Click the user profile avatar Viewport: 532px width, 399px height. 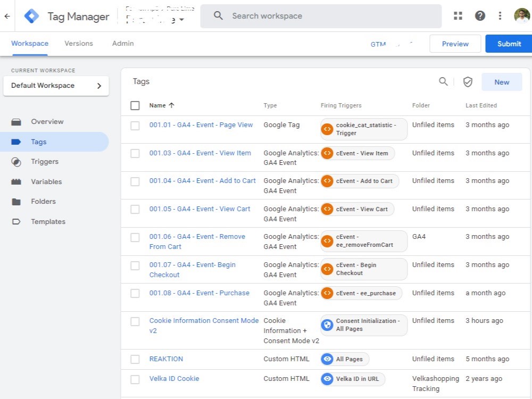(x=522, y=15)
